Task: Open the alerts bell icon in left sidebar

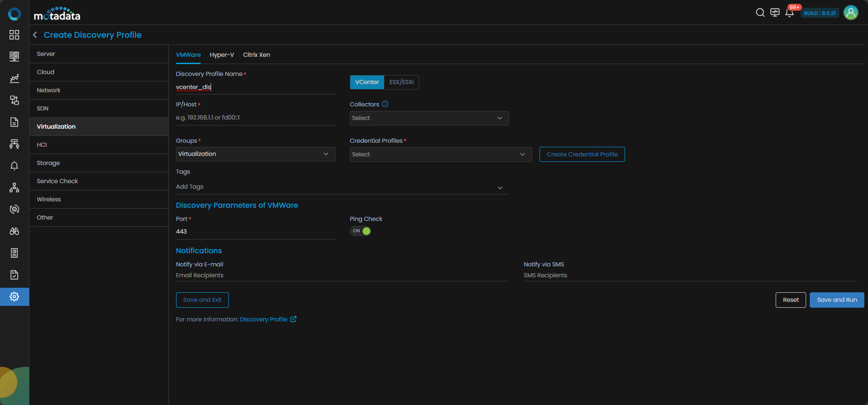Action: [15, 166]
